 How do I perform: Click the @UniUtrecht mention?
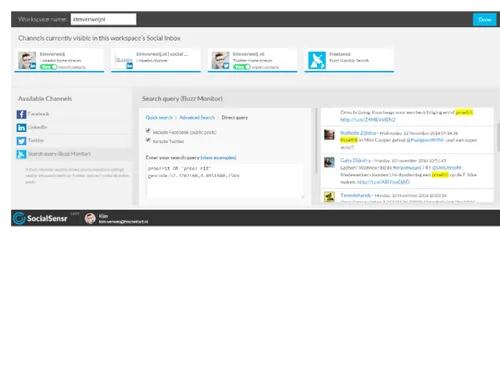[447, 167]
